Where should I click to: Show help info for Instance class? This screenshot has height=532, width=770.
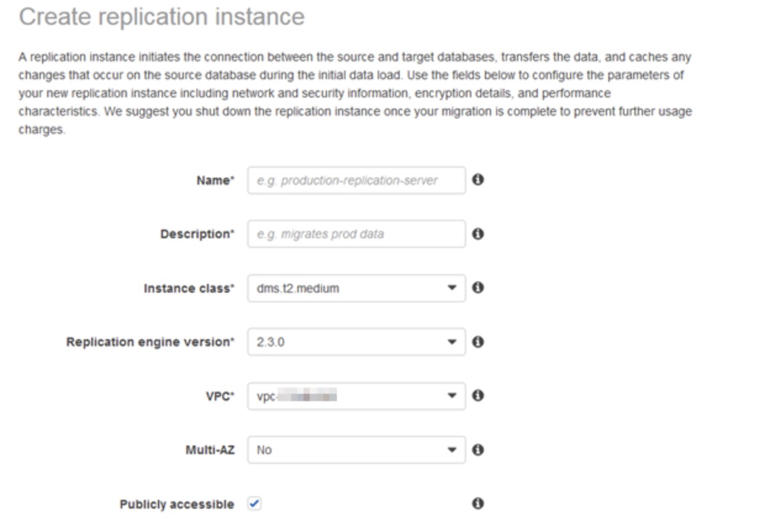pyautogui.click(x=478, y=288)
